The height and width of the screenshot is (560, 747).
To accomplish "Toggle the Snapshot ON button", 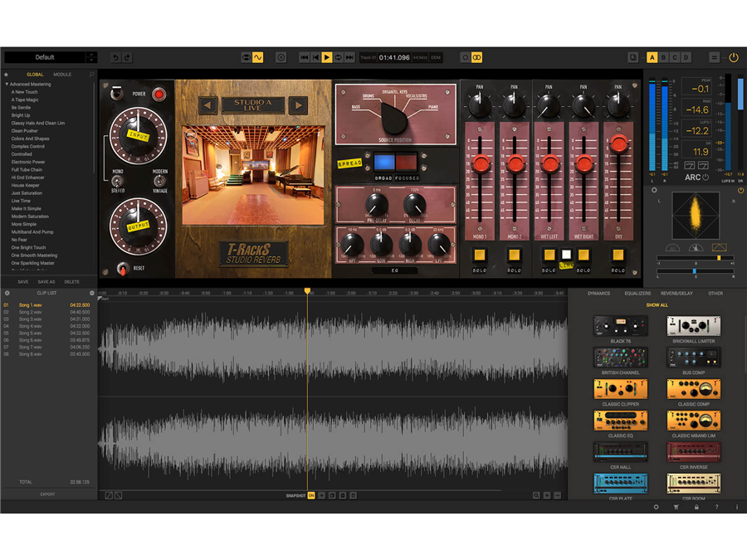I will pos(311,495).
